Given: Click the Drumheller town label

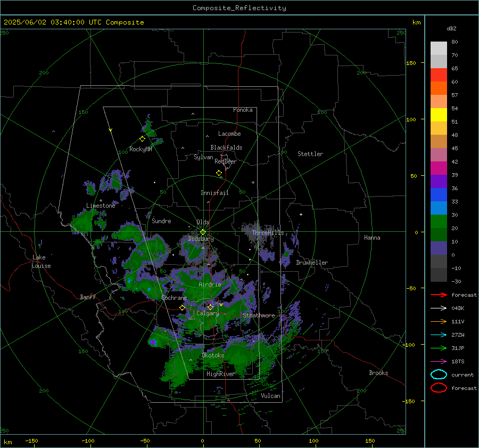Looking at the screenshot, I should click(312, 263).
